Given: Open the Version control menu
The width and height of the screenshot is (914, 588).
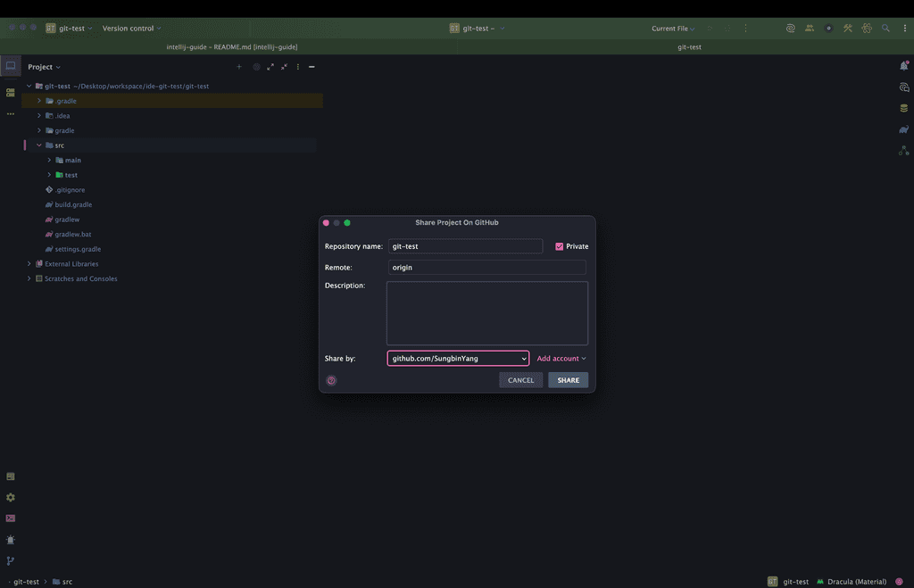Looking at the screenshot, I should click(x=131, y=29).
